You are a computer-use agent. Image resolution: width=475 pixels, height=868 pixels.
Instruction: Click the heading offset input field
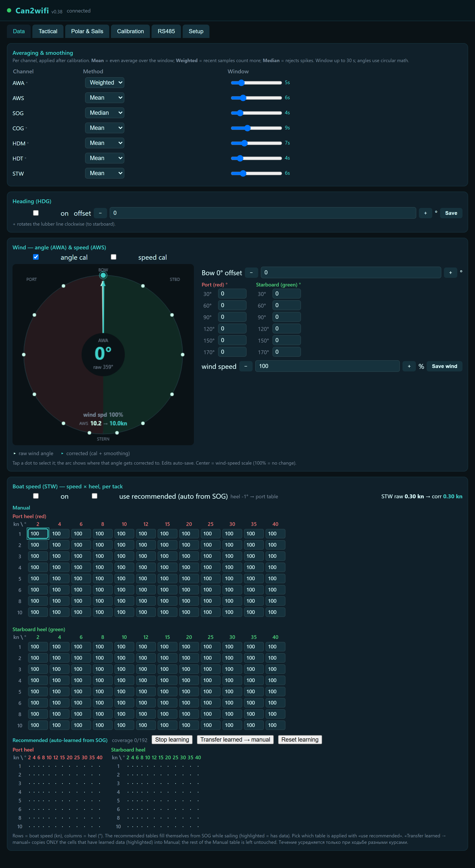(x=263, y=213)
